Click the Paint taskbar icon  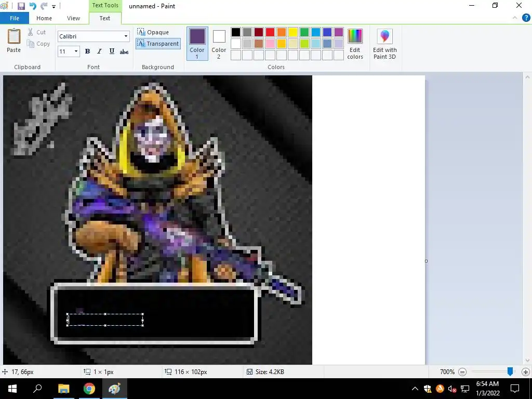(114, 389)
